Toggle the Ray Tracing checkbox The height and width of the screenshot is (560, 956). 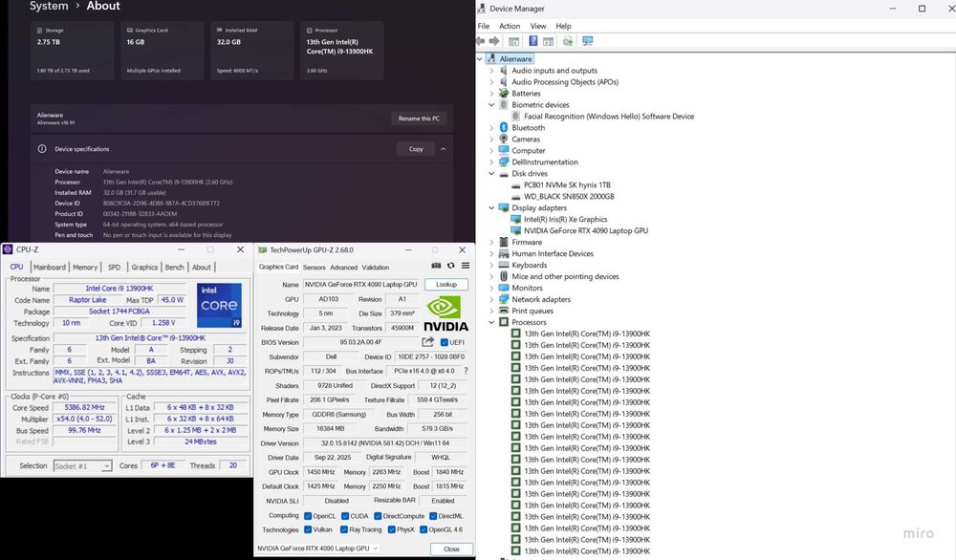[x=344, y=529]
